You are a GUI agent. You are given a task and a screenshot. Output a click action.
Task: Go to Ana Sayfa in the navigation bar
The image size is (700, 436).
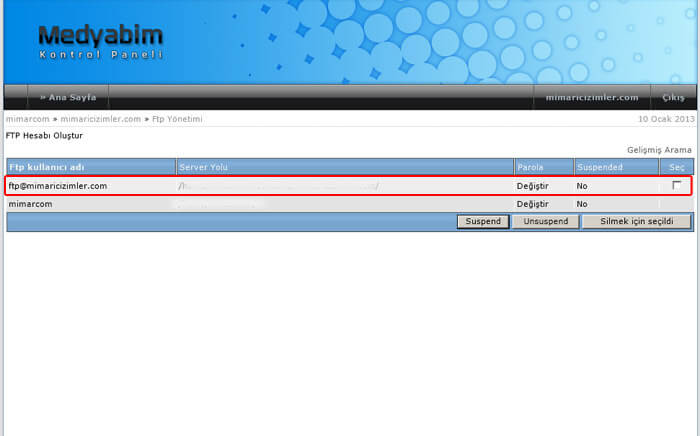point(67,97)
